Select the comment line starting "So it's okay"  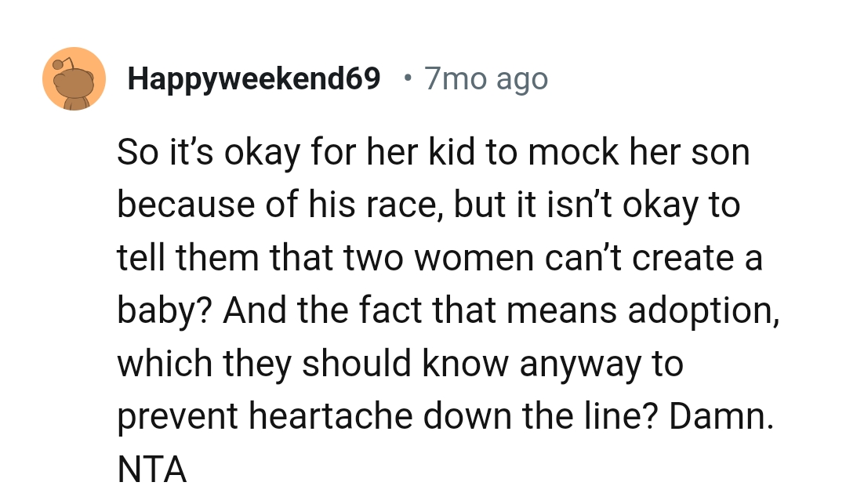click(433, 152)
